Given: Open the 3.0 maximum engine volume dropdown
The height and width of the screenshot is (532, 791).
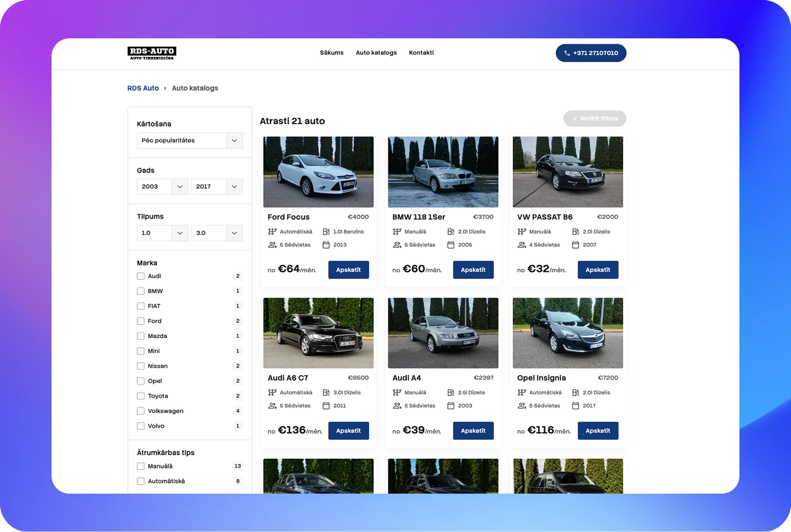Looking at the screenshot, I should pyautogui.click(x=216, y=232).
